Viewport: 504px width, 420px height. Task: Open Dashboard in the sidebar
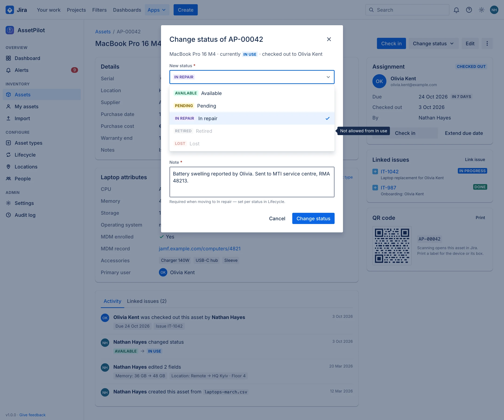click(42, 58)
